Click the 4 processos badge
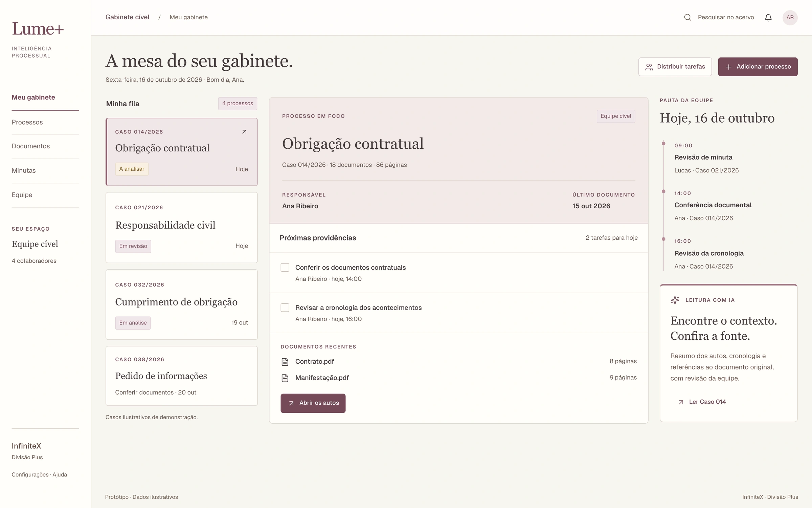The image size is (812, 508). coord(238,104)
